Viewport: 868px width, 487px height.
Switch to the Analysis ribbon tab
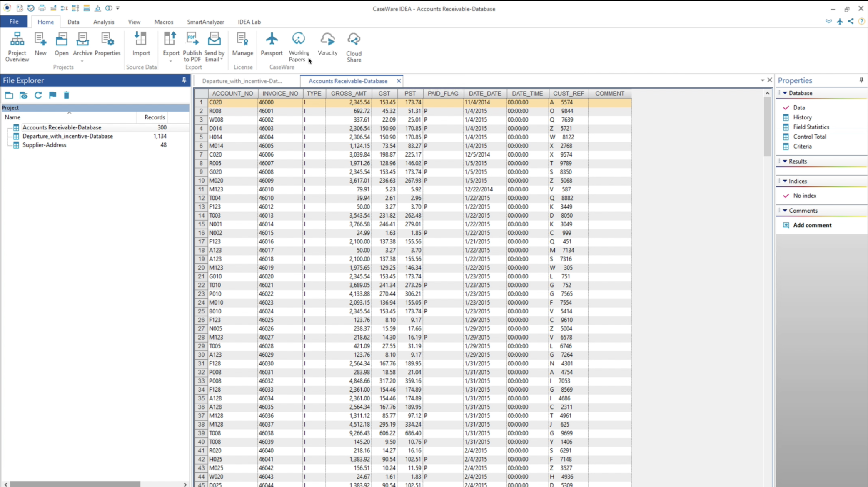pos(103,22)
